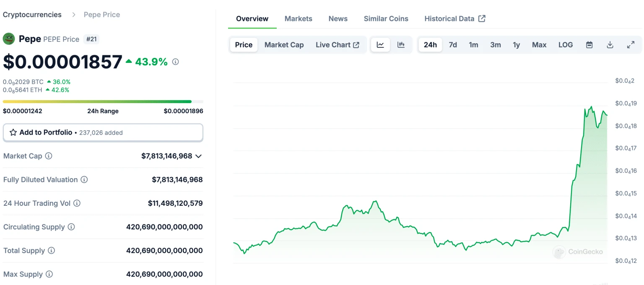Click the external link icon beside Live Chart

point(356,45)
